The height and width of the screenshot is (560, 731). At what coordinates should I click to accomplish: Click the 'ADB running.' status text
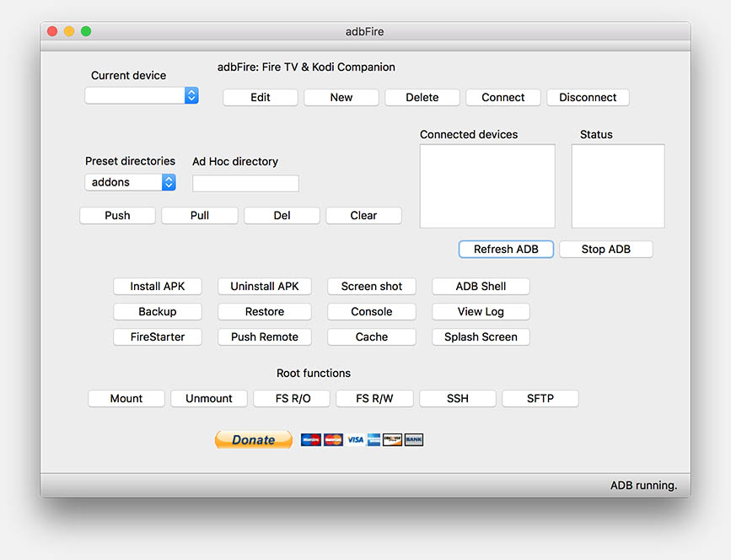(643, 486)
